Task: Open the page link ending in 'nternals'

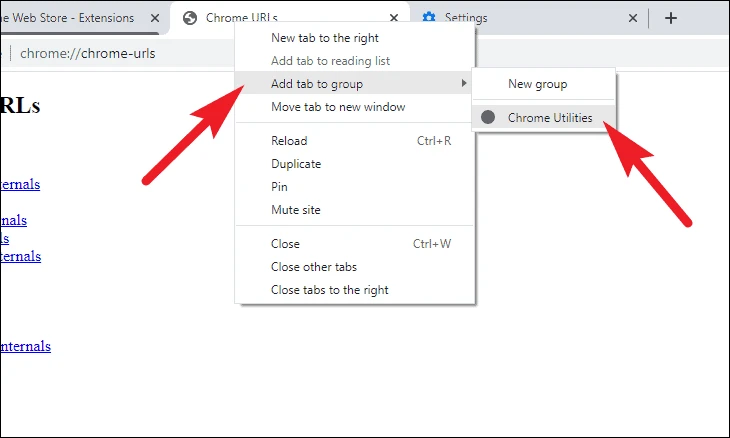Action: pyautogui.click(x=26, y=346)
